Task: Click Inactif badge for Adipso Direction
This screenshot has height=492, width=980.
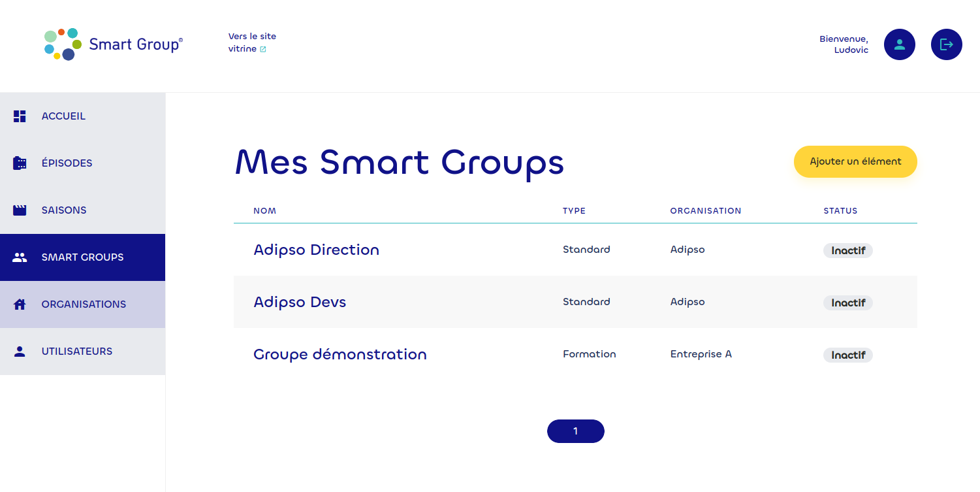Action: pyautogui.click(x=848, y=250)
